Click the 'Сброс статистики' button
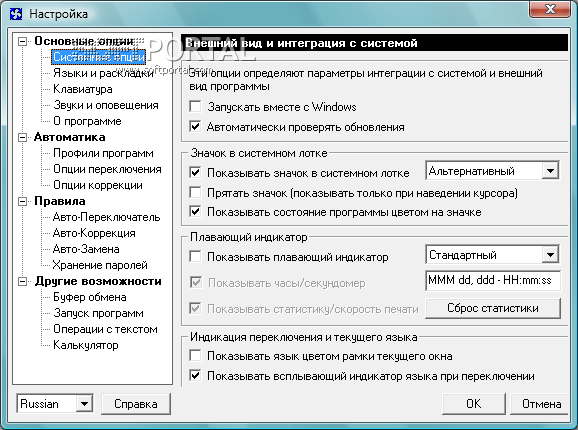Screen dimensions: 578x430 pos(493,308)
